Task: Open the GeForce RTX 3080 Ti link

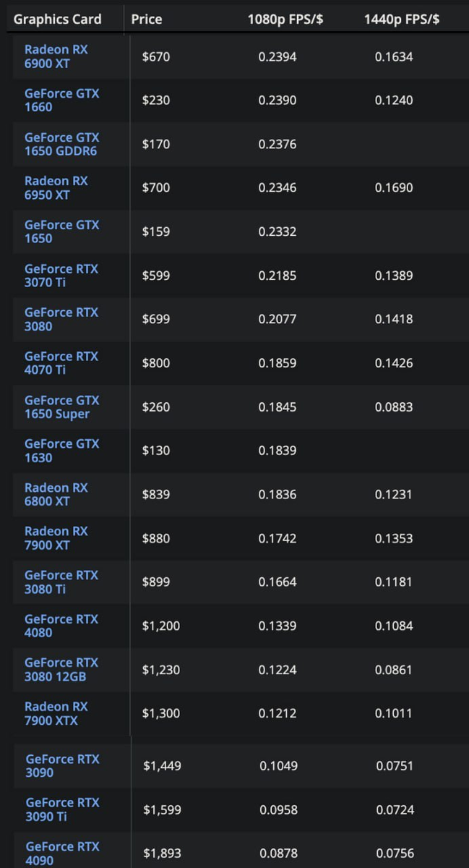Action: pyautogui.click(x=61, y=582)
